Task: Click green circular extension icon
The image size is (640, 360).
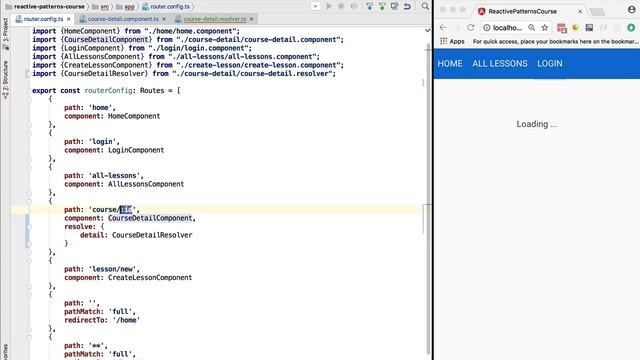Action: point(631,28)
